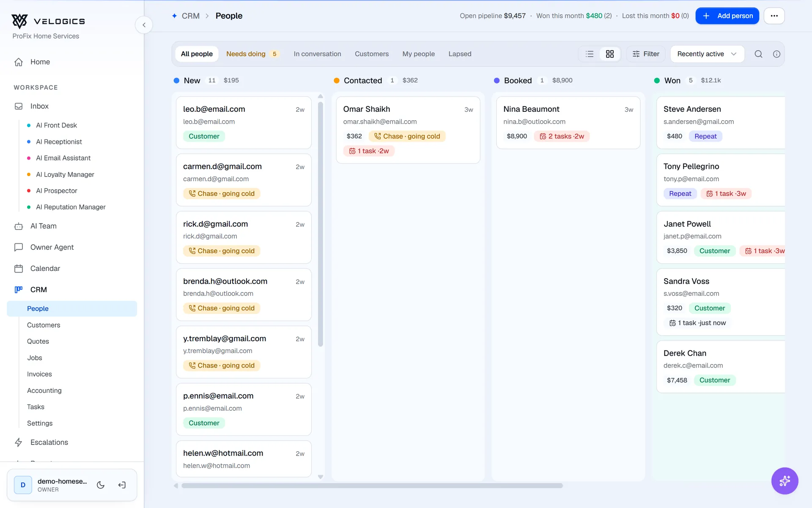This screenshot has height=508, width=812.
Task: Switch to Needs doing tab
Action: click(x=252, y=54)
